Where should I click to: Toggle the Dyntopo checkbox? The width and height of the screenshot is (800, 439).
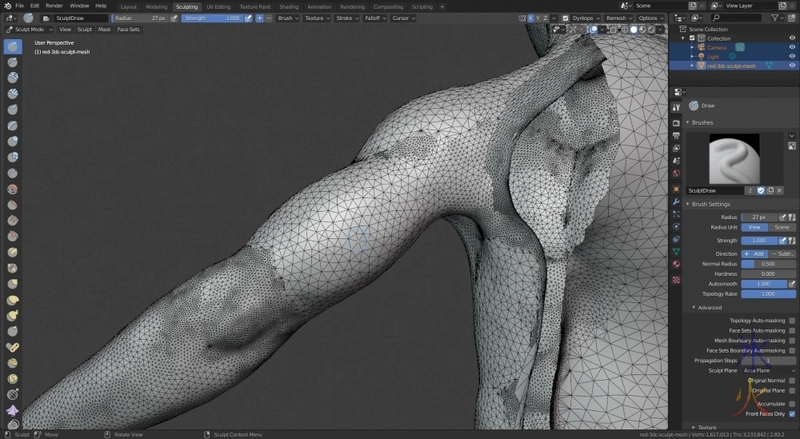[x=565, y=18]
